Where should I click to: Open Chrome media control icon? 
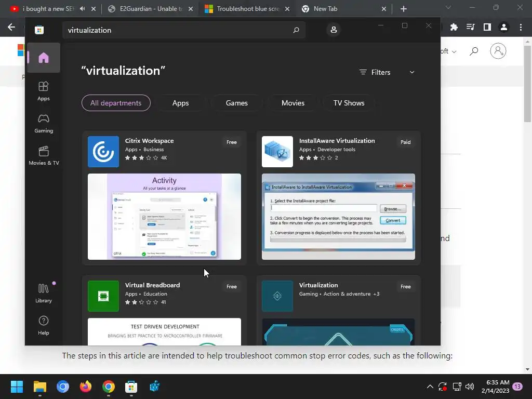click(470, 27)
